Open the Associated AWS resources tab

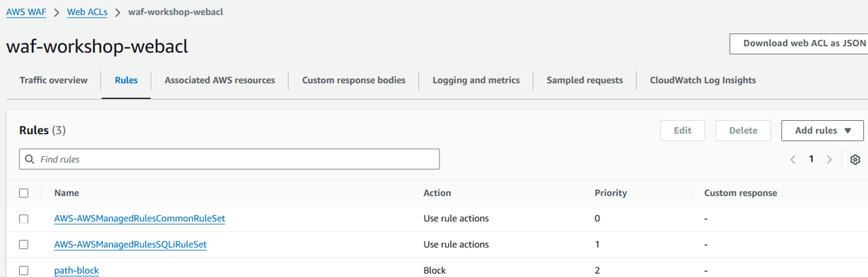click(220, 80)
